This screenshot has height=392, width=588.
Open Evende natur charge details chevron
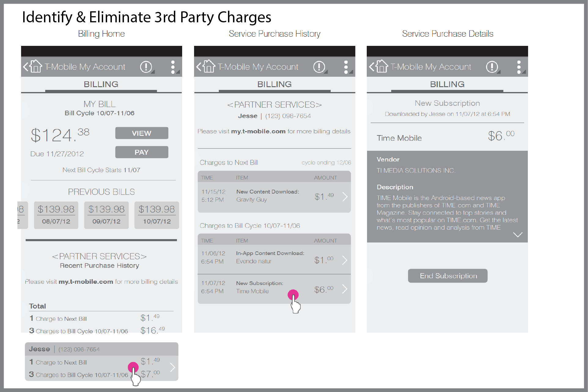(345, 260)
